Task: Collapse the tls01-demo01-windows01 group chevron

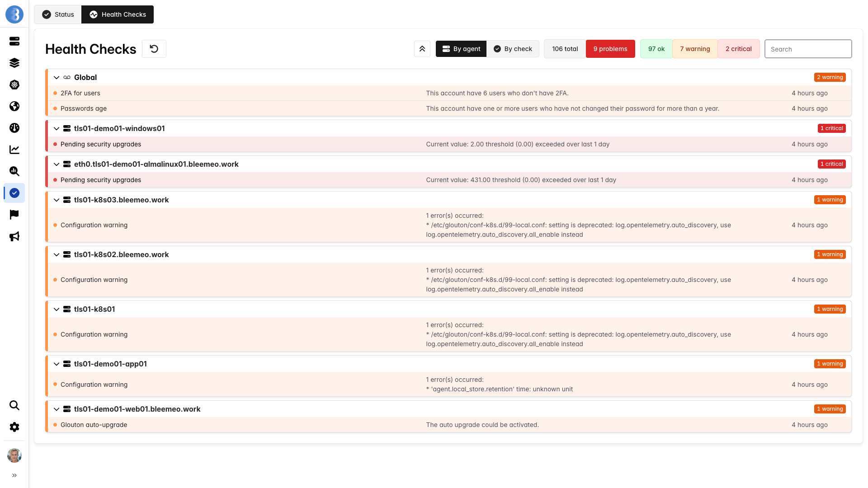Action: click(x=57, y=128)
